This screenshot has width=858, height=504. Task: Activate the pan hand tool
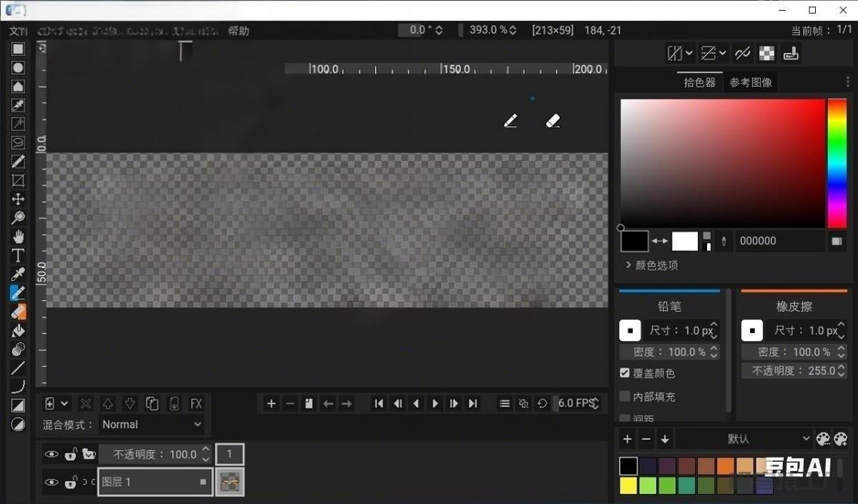pos(18,237)
